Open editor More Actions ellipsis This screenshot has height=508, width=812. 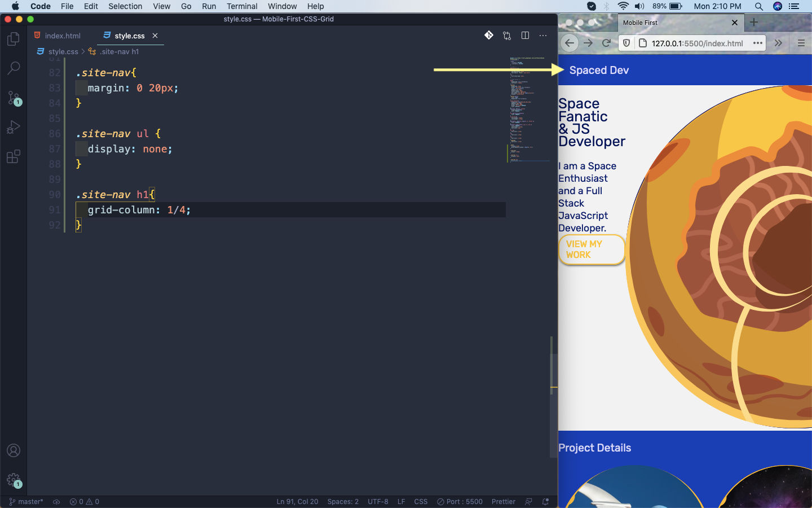click(543, 36)
